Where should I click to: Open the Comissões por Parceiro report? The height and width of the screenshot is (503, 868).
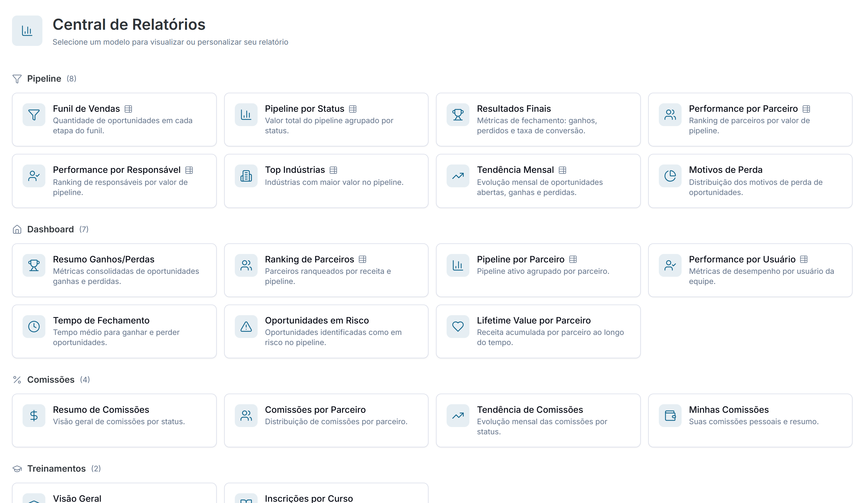pos(326,421)
